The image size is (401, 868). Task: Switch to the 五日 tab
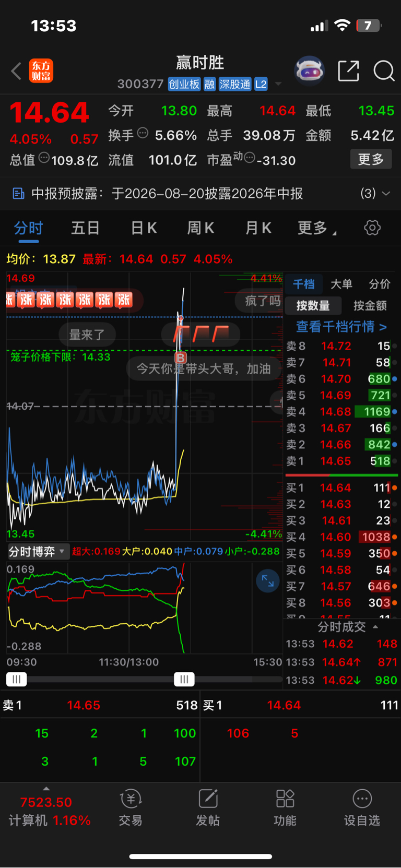[x=86, y=228]
